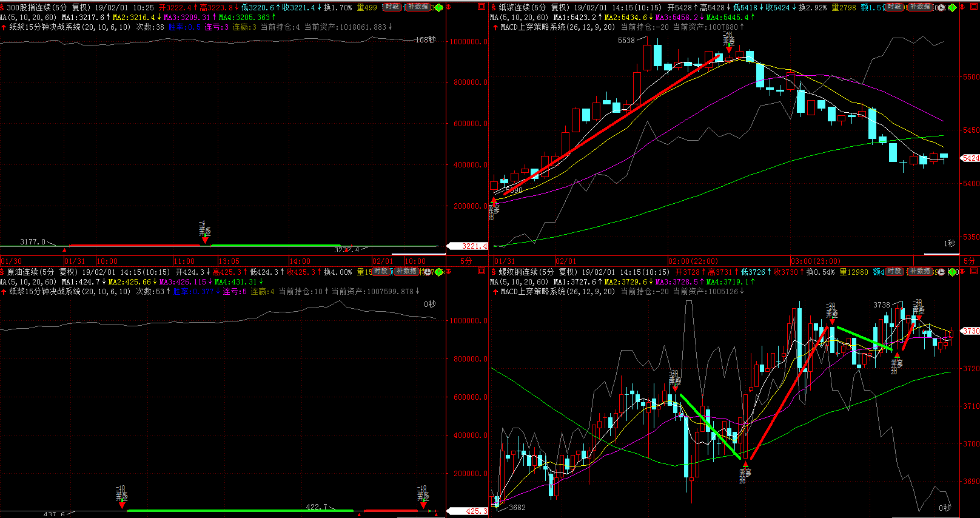Viewport: 980px width, 518px height.
Task: Select 原油连续(5分 复权) title
Action: (42, 272)
